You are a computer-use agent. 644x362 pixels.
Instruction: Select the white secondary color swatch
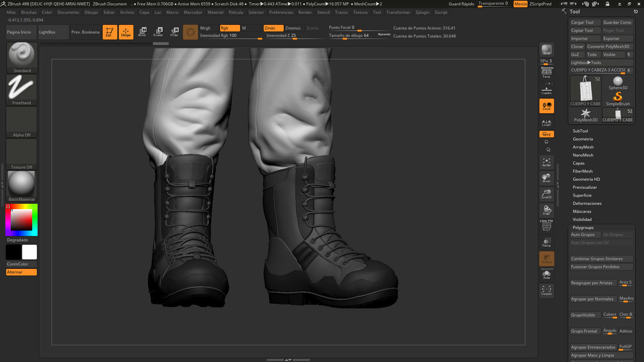click(30, 252)
